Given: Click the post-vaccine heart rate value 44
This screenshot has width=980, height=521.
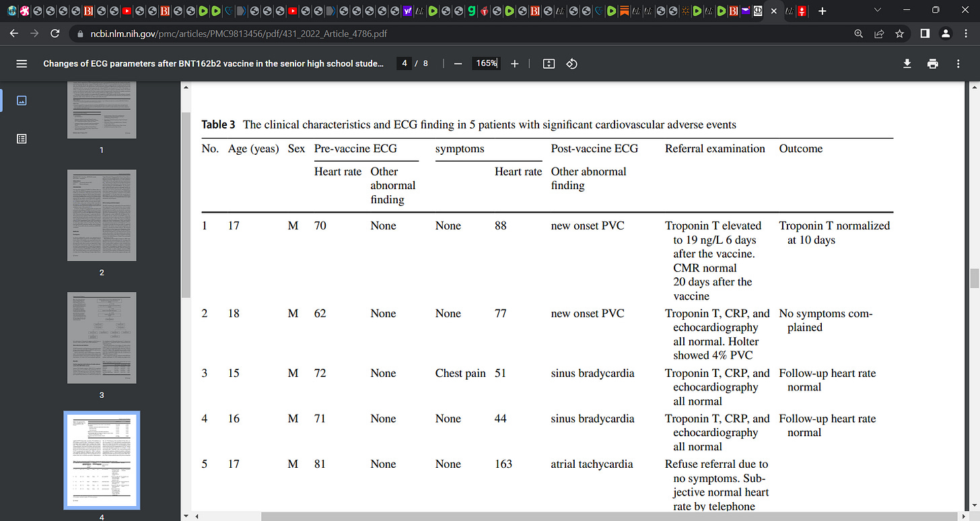Looking at the screenshot, I should click(501, 419).
